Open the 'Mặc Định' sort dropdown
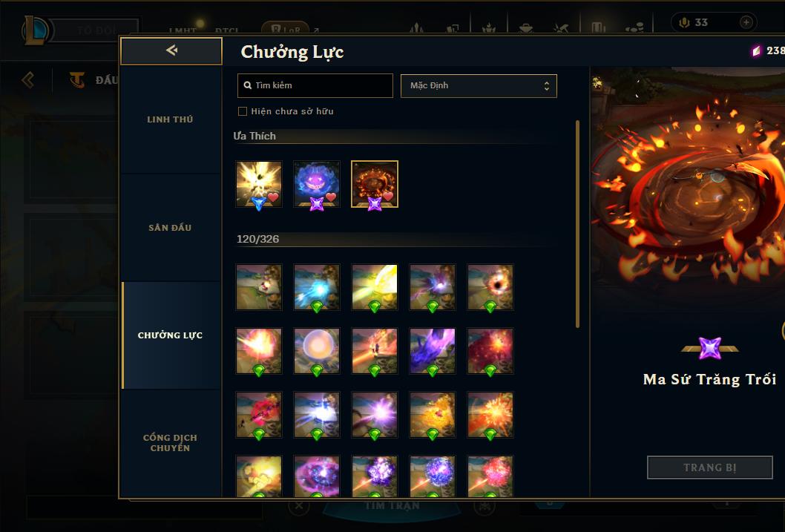Screen dimensions: 785x532 coord(479,85)
